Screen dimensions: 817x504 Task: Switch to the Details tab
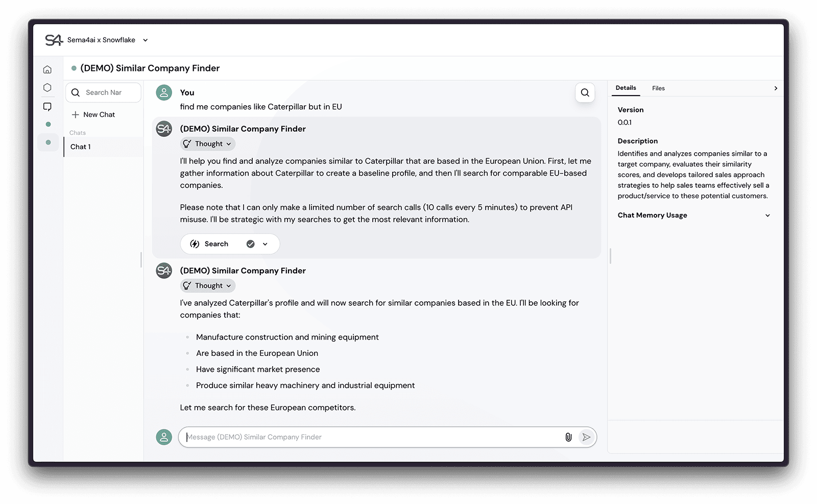626,88
